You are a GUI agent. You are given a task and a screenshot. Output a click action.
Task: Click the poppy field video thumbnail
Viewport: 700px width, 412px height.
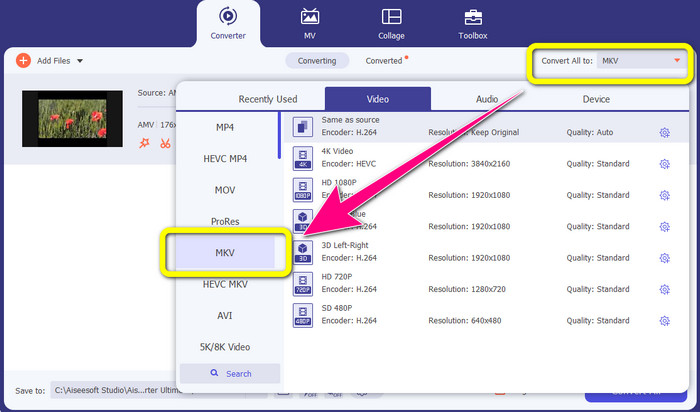pos(71,119)
